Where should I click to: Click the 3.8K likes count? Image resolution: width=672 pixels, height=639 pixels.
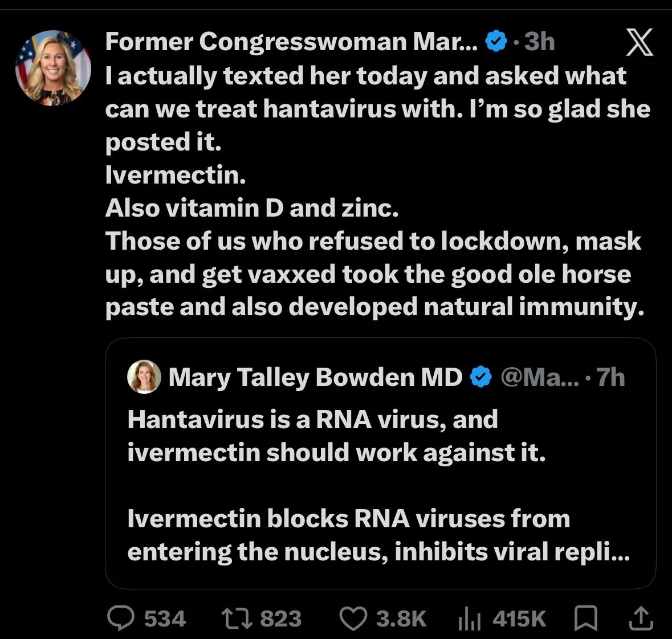(x=402, y=619)
